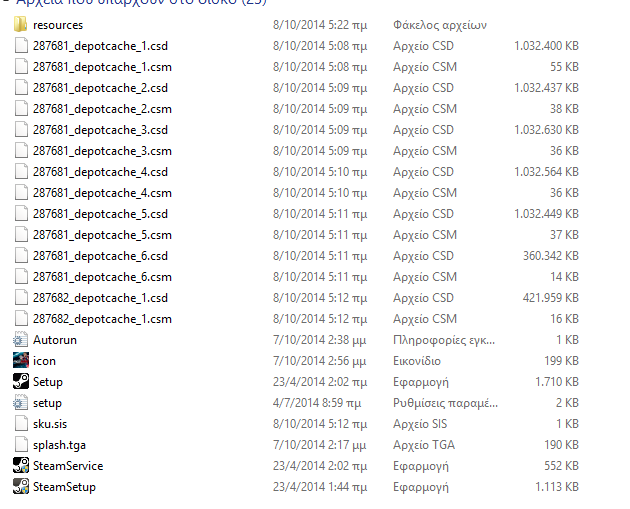The width and height of the screenshot is (630, 509).
Task: Click the sku.sis file icon
Action: tap(21, 423)
